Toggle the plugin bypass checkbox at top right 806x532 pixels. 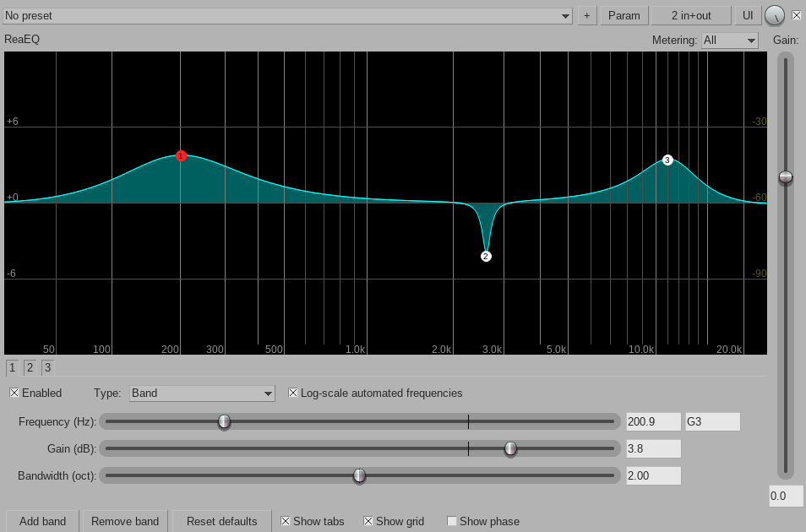[796, 15]
